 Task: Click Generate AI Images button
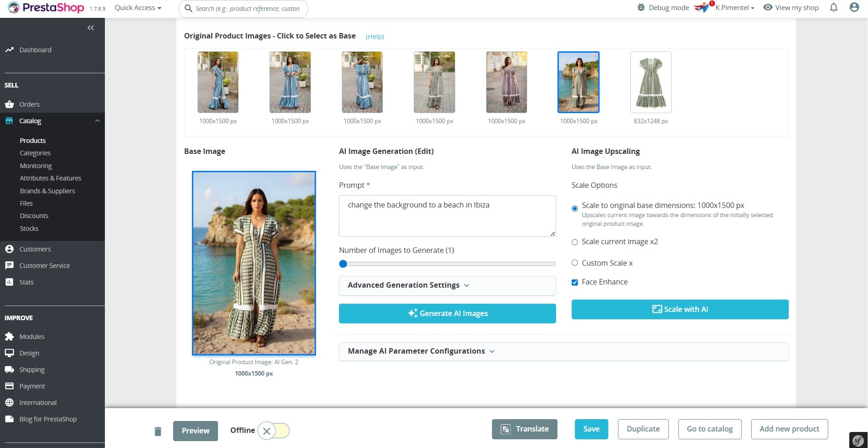coord(447,314)
